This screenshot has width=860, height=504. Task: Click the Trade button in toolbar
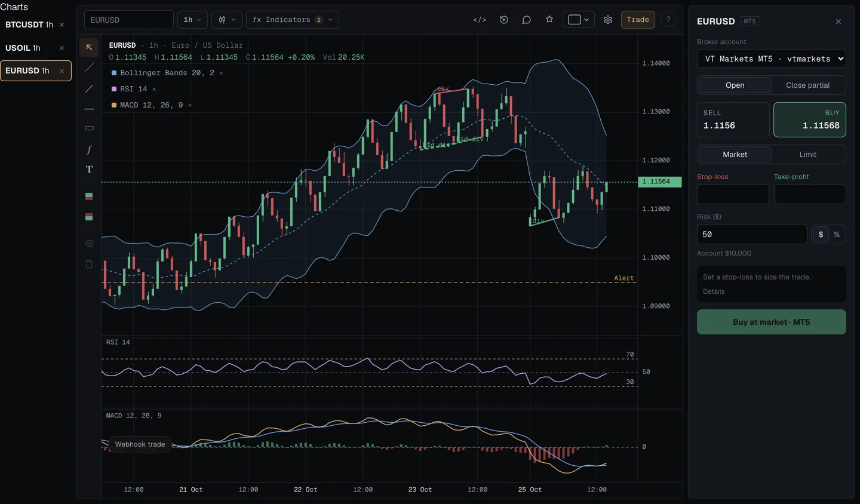(x=638, y=20)
